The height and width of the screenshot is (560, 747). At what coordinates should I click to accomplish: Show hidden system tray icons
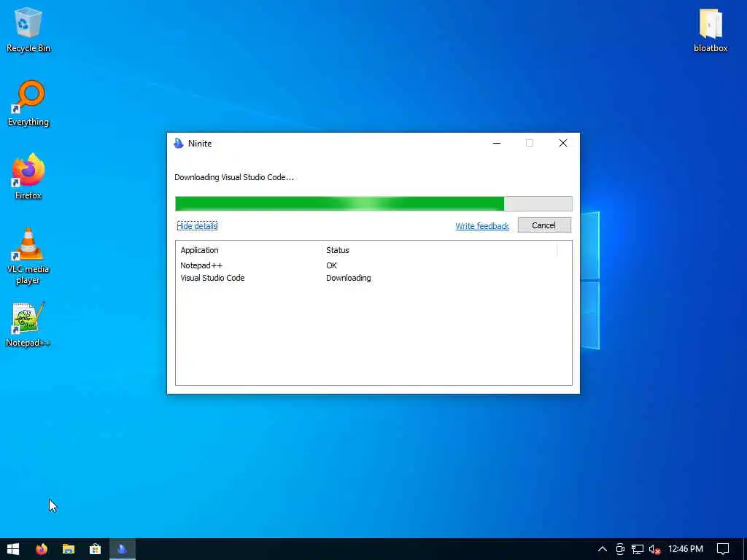coord(602,549)
